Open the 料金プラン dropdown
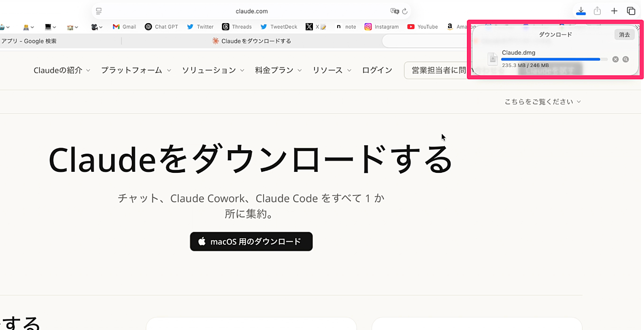The width and height of the screenshot is (644, 330). tap(278, 71)
